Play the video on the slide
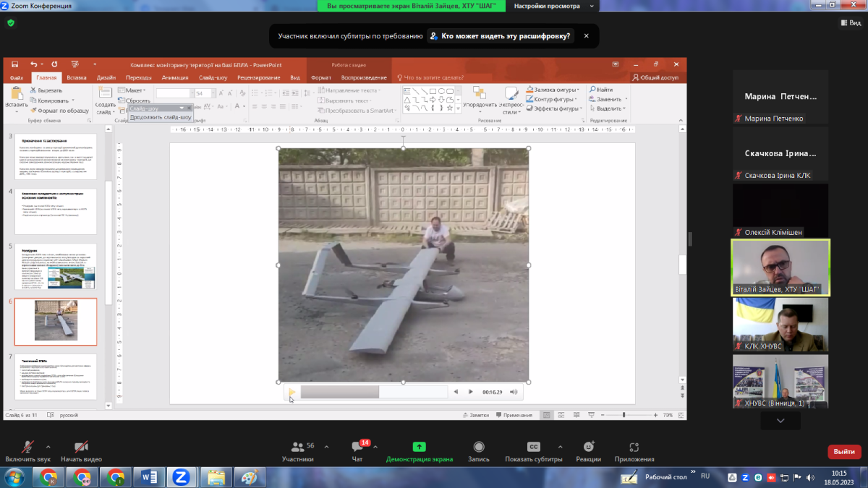The height and width of the screenshot is (488, 868). tap(292, 392)
